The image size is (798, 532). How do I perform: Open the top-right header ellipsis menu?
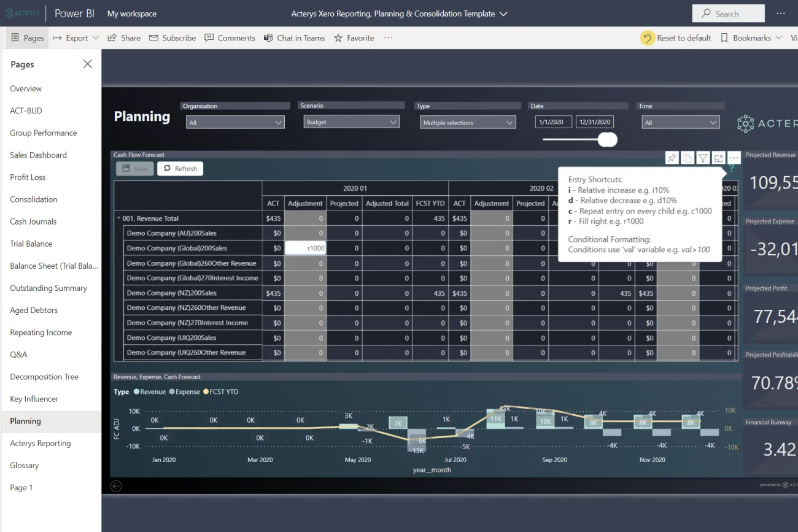(x=780, y=13)
